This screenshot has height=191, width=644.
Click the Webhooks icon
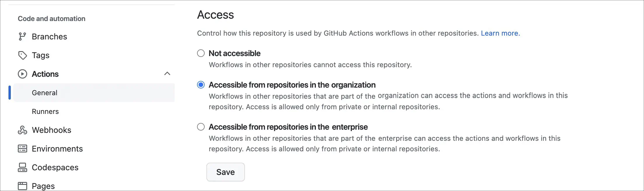coord(22,130)
